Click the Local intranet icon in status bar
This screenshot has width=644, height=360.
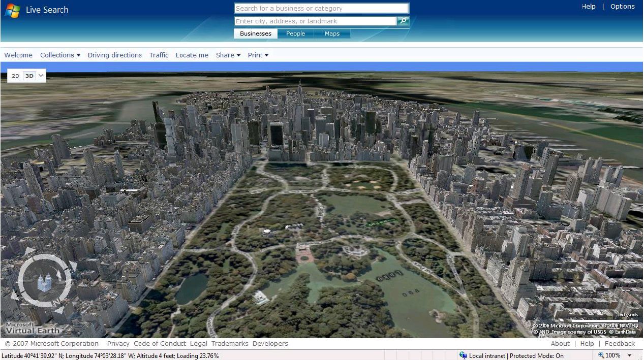[x=463, y=355]
